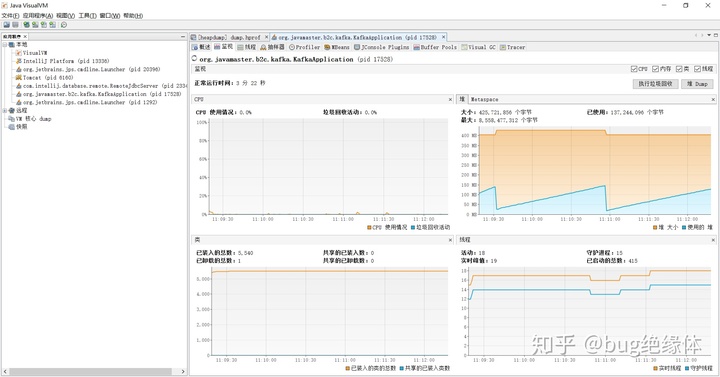The height and width of the screenshot is (377, 720).
Task: Click the last round toolbar icon
Action: [x=64, y=25]
